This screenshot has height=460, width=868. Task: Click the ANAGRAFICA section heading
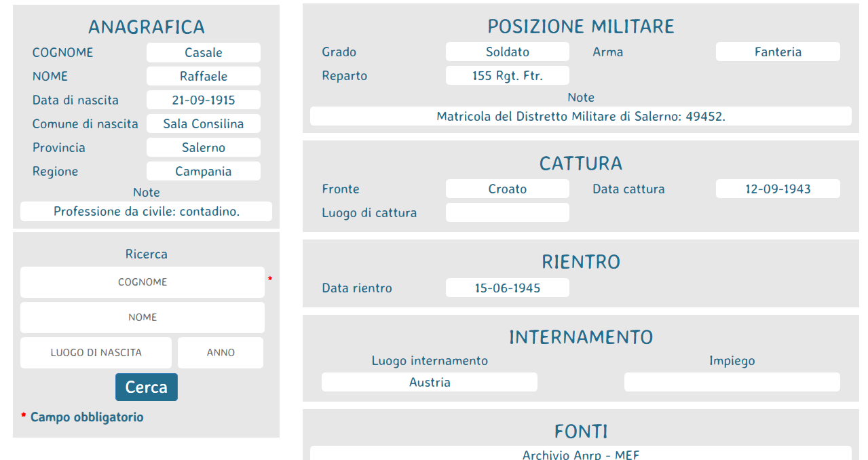147,26
